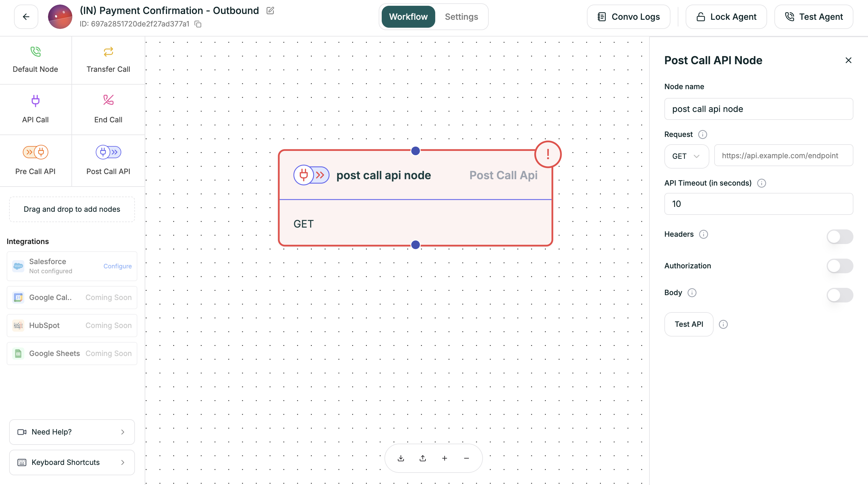Screen dimensions: 868x485
Task: Expand the Need Help section
Action: [x=71, y=432]
